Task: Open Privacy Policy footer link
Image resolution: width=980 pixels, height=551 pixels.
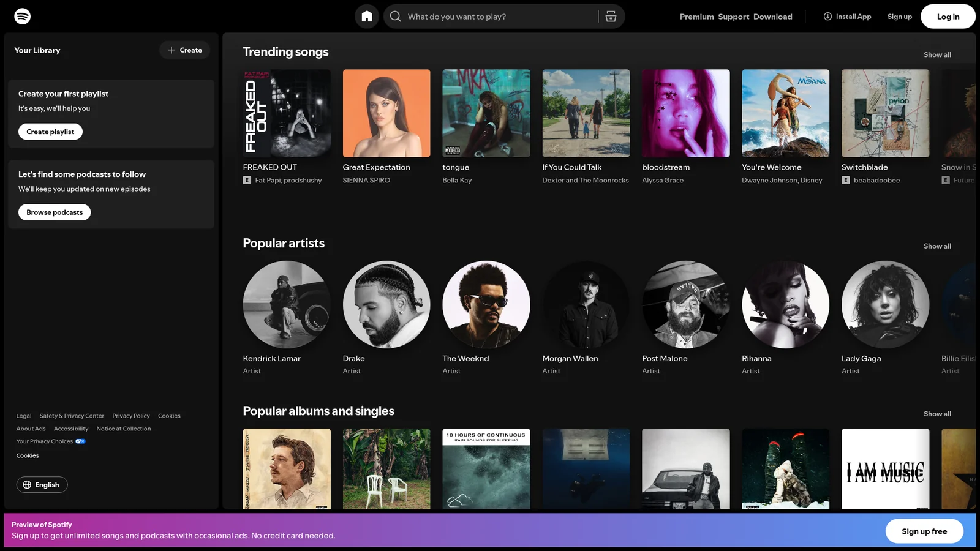Action: click(x=131, y=416)
